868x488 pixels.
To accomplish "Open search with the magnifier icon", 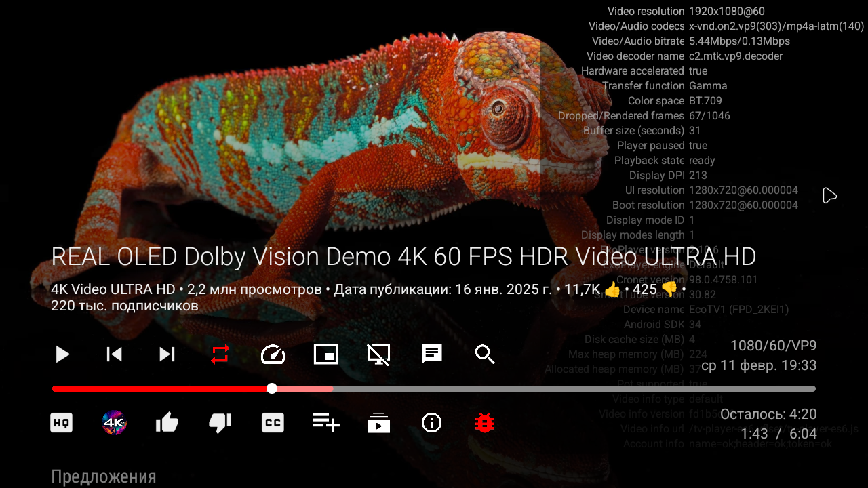I will [485, 354].
